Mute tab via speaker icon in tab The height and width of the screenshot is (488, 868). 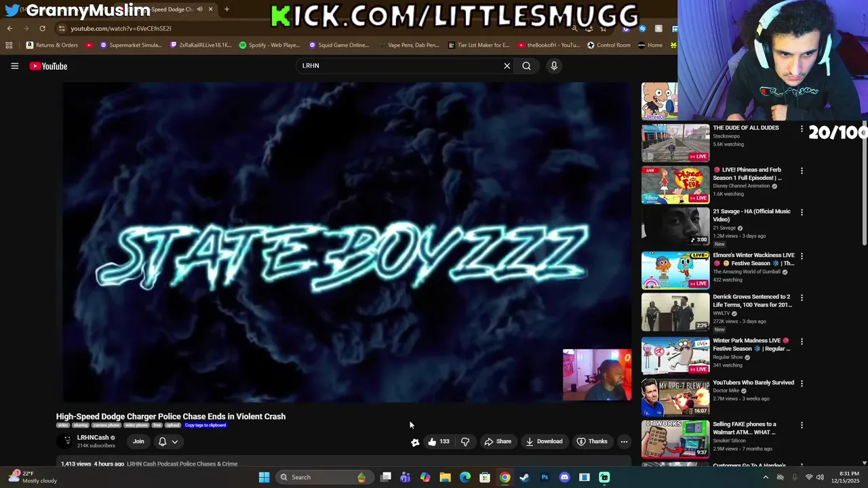click(199, 9)
